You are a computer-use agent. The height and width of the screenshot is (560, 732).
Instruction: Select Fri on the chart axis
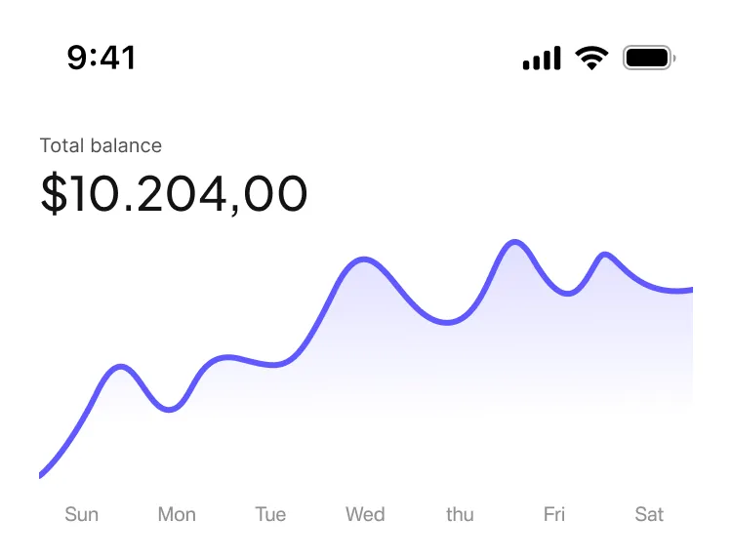click(554, 514)
